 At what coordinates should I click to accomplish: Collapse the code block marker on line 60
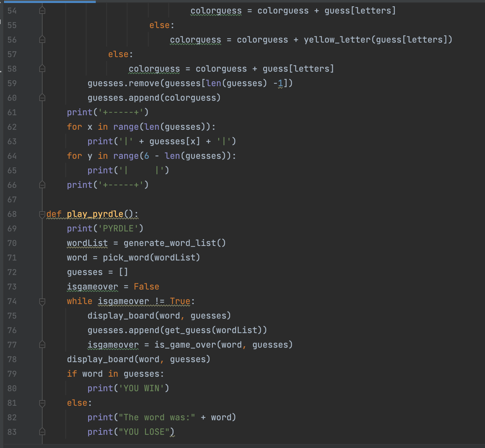point(42,98)
